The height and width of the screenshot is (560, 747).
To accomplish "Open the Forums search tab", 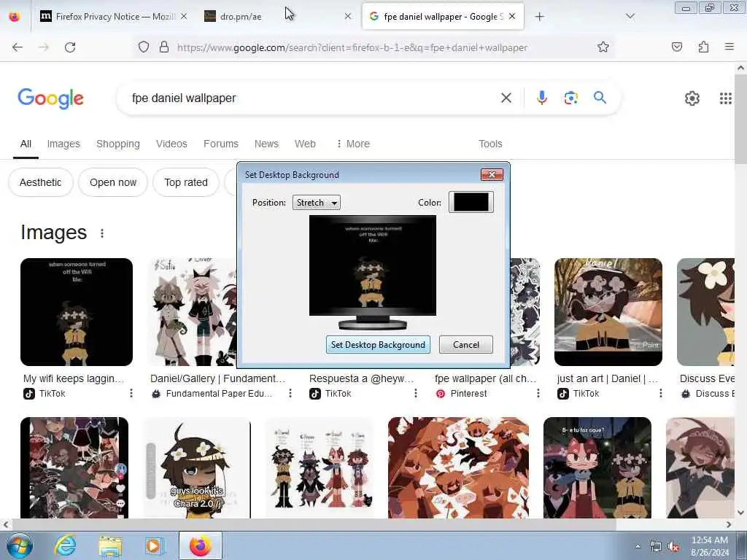I will [220, 144].
